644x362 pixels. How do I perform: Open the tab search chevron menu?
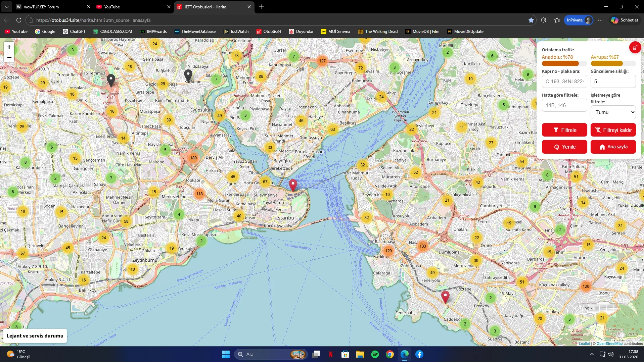pyautogui.click(x=6, y=7)
